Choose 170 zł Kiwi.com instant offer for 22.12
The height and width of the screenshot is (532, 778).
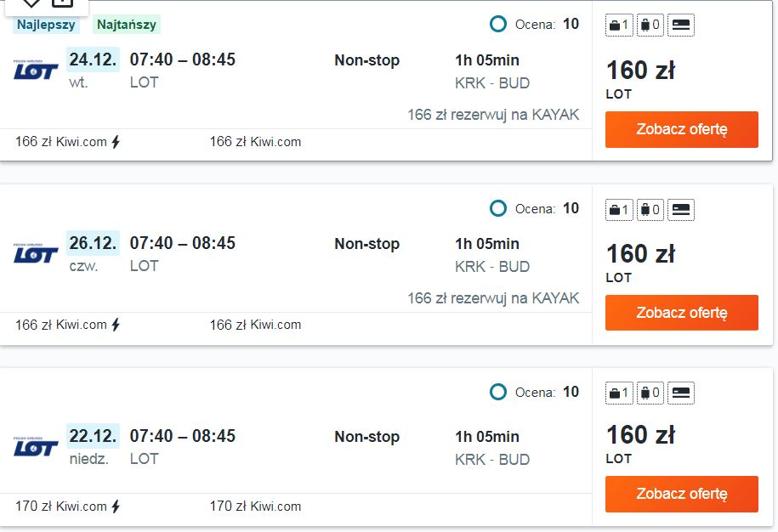point(68,507)
